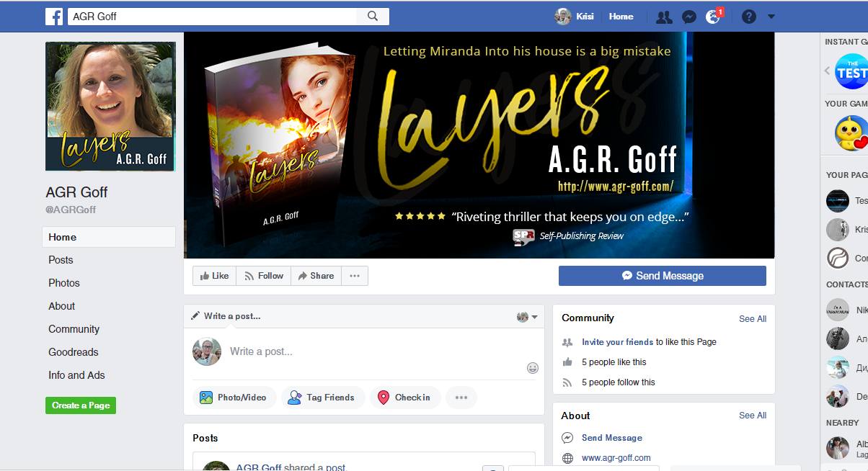Open the post-as identity dropdown

pos(528,317)
